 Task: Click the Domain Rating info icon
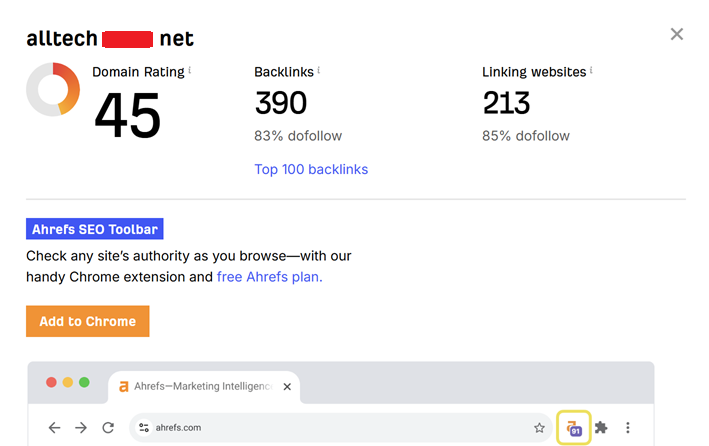point(190,71)
